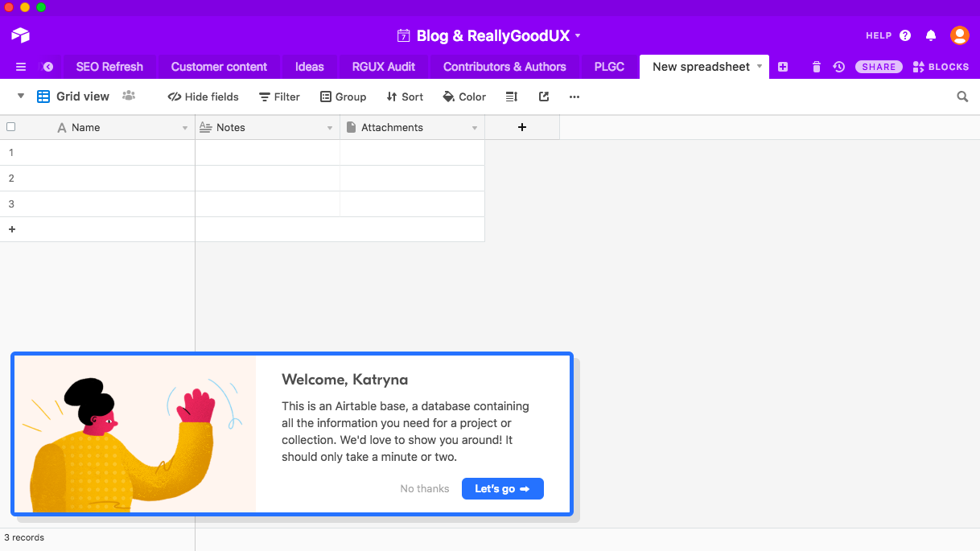Open the search magnifier icon
This screenshot has height=551, width=980.
(x=962, y=97)
